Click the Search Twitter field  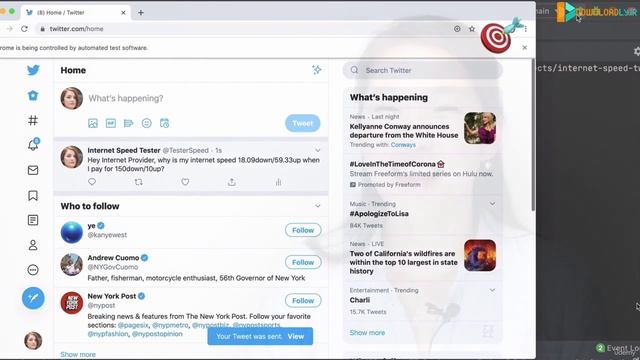(x=422, y=70)
